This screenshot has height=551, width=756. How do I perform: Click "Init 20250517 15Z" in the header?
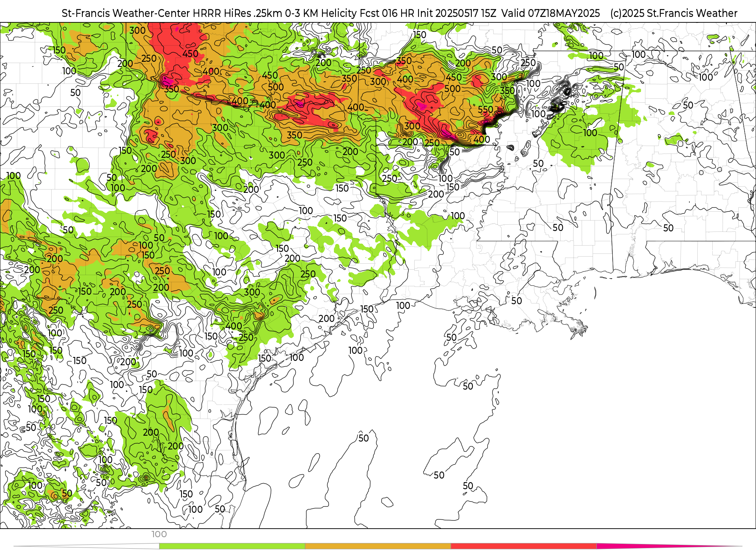click(457, 13)
